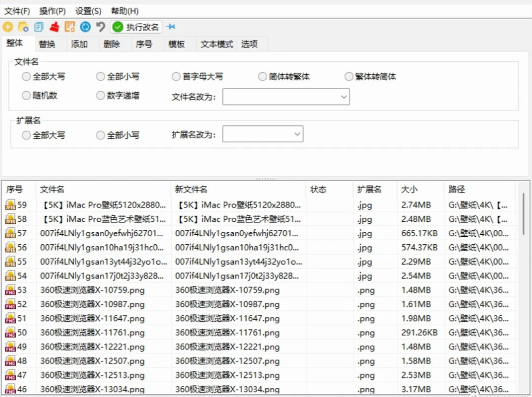Select the 简体转繁体 radio button
Screen dimensions: 532x397
click(284, 77)
